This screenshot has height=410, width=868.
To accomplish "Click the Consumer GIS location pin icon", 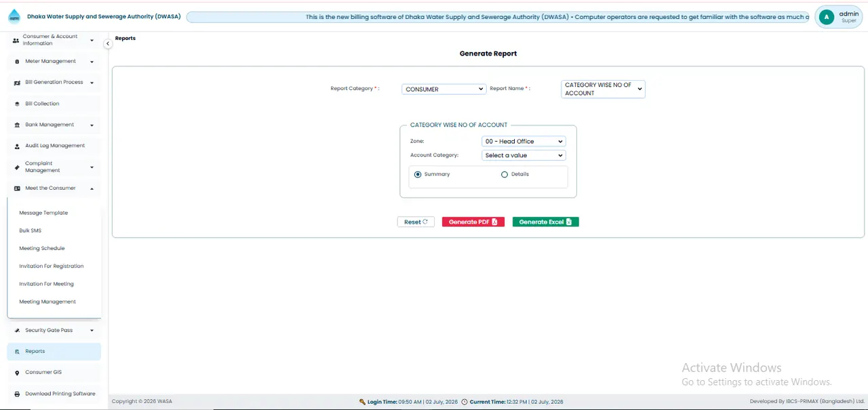I will click(17, 373).
